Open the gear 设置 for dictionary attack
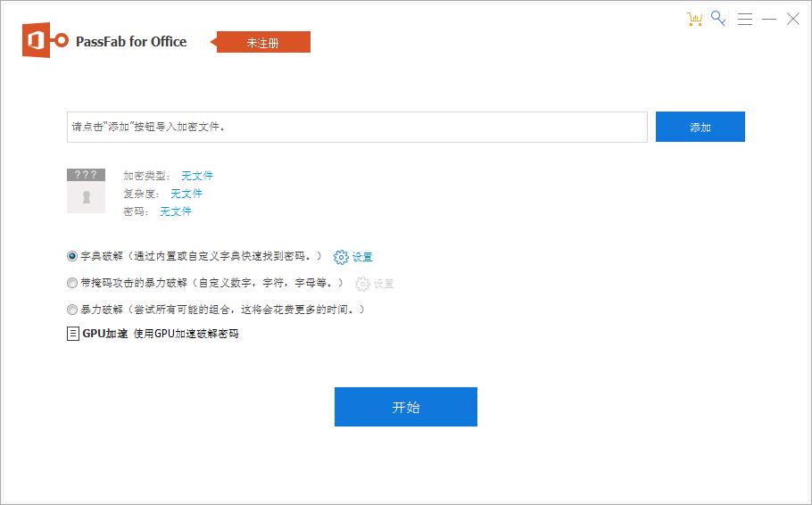 353,257
